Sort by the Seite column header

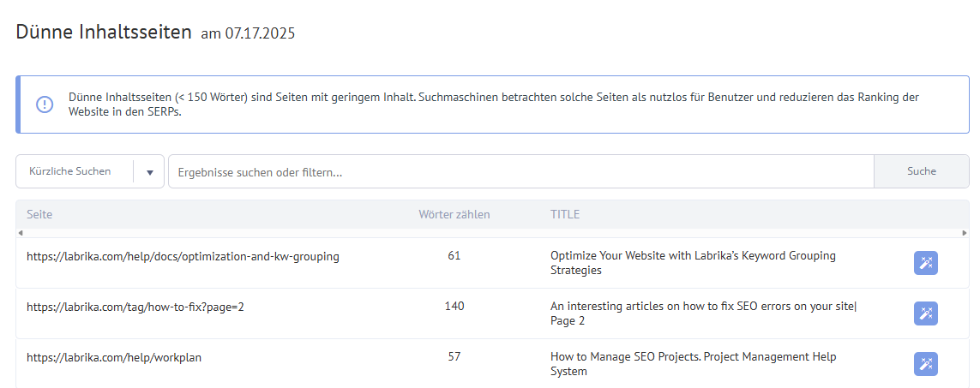(39, 214)
